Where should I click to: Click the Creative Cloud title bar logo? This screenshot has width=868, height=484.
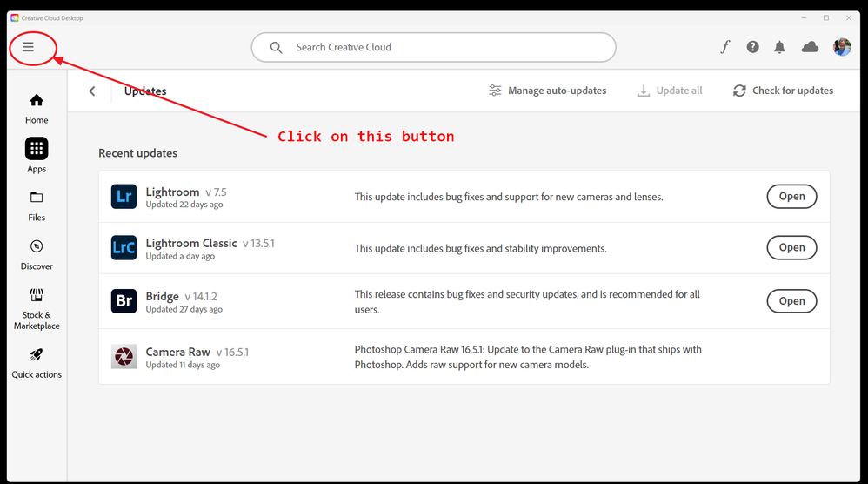coord(15,17)
